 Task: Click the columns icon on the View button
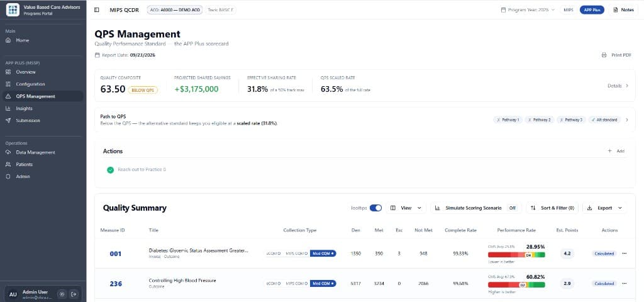(x=393, y=208)
